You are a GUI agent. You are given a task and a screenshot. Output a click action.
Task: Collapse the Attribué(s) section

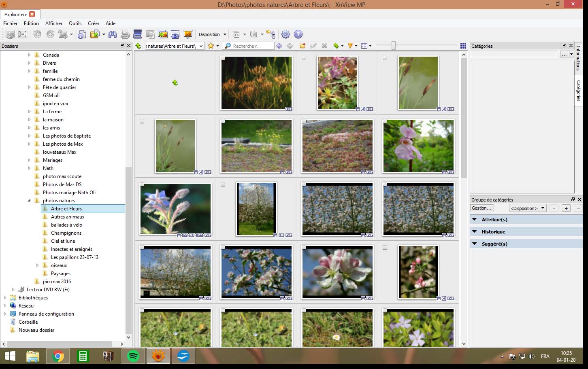point(475,219)
